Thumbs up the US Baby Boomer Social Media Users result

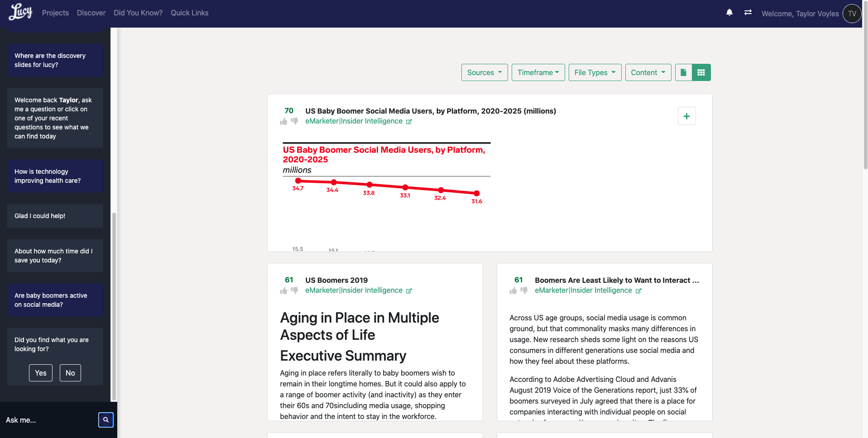point(284,121)
